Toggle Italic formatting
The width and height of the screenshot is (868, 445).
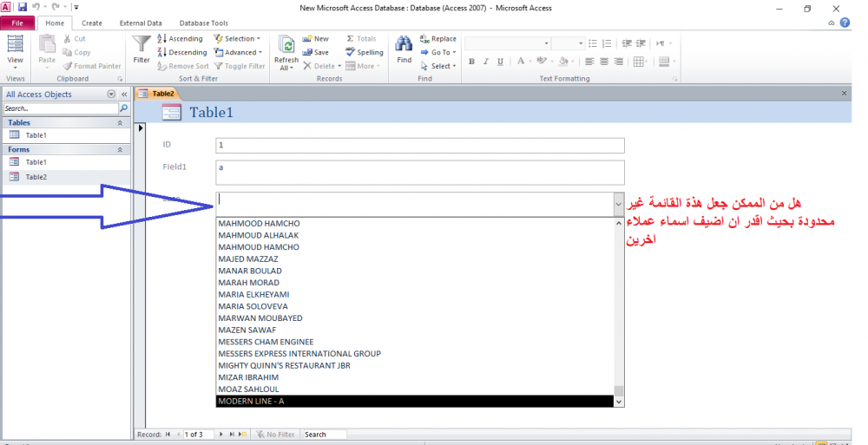click(485, 62)
